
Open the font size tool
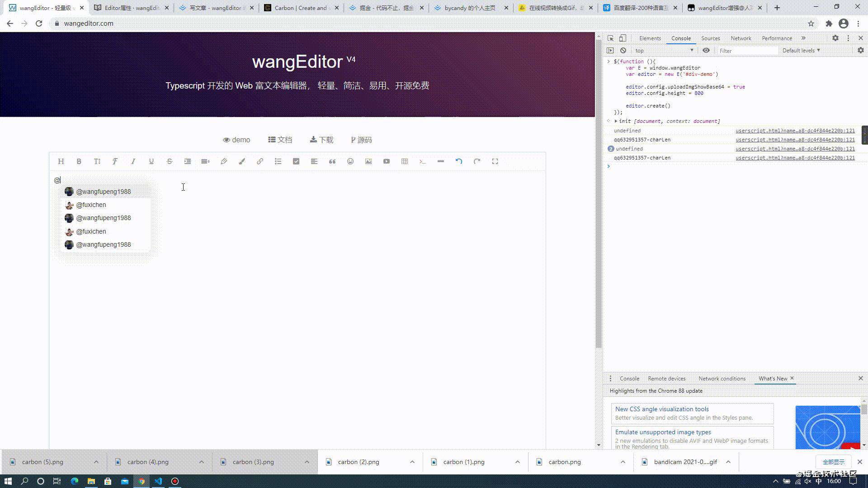pos(97,161)
